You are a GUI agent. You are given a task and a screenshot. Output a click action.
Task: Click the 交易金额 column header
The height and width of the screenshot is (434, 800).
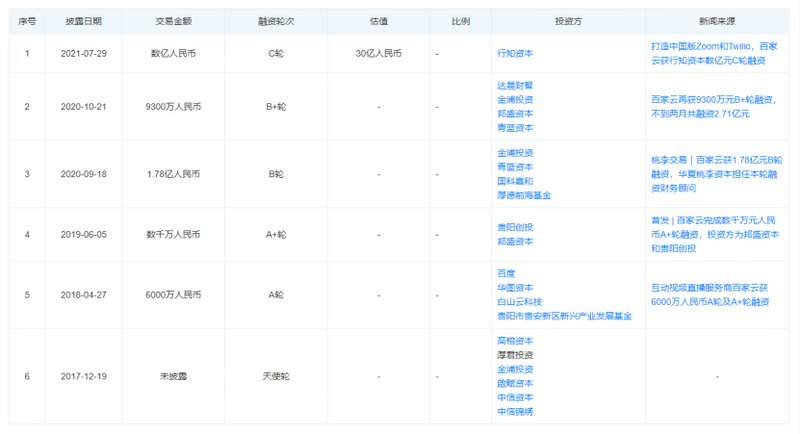point(173,21)
